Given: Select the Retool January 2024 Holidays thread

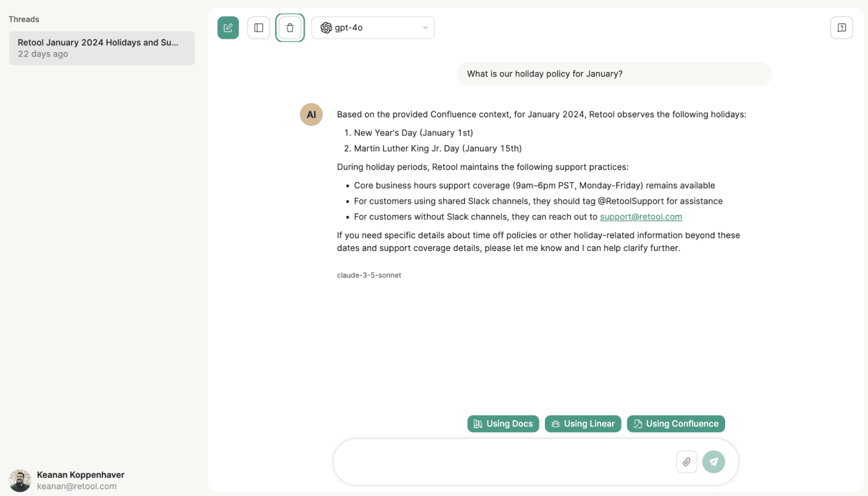Looking at the screenshot, I should coord(102,48).
